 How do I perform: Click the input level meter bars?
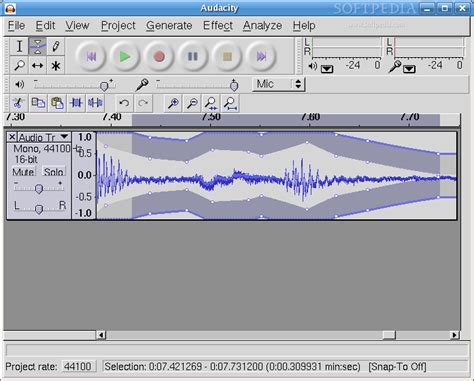point(429,47)
